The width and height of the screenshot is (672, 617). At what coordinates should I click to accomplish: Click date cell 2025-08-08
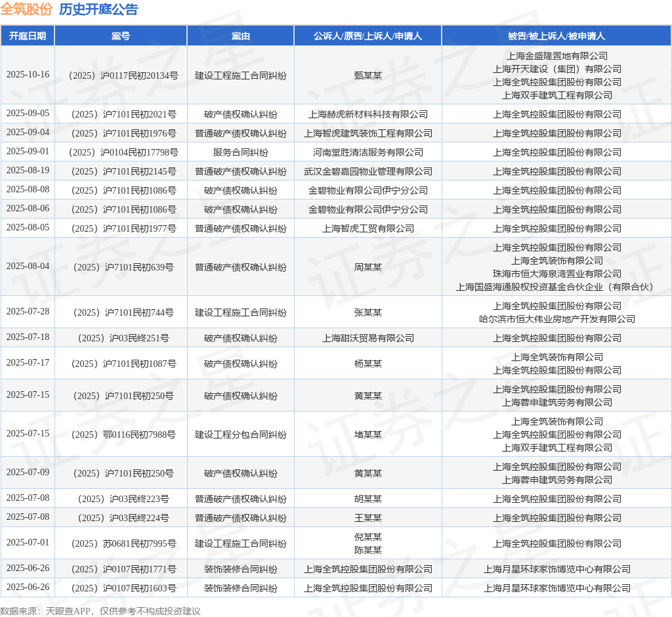click(x=28, y=189)
